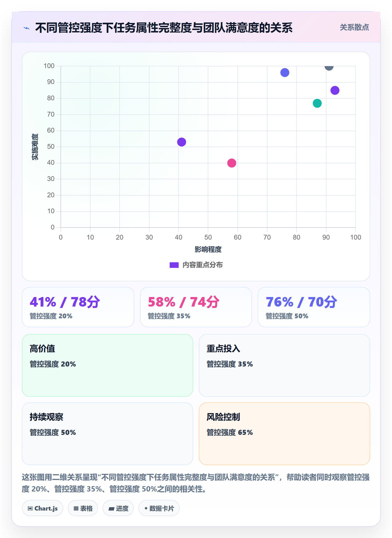Open the 重点投入 quadrant card
The height and width of the screenshot is (538, 392).
(x=284, y=365)
